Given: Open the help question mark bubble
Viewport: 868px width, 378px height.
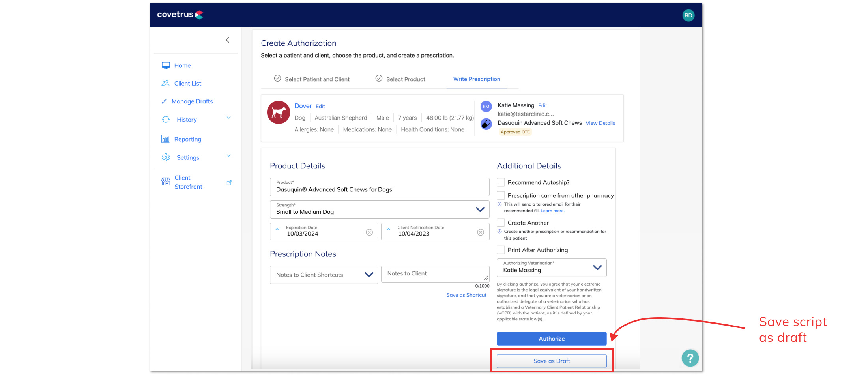Looking at the screenshot, I should click(x=690, y=358).
